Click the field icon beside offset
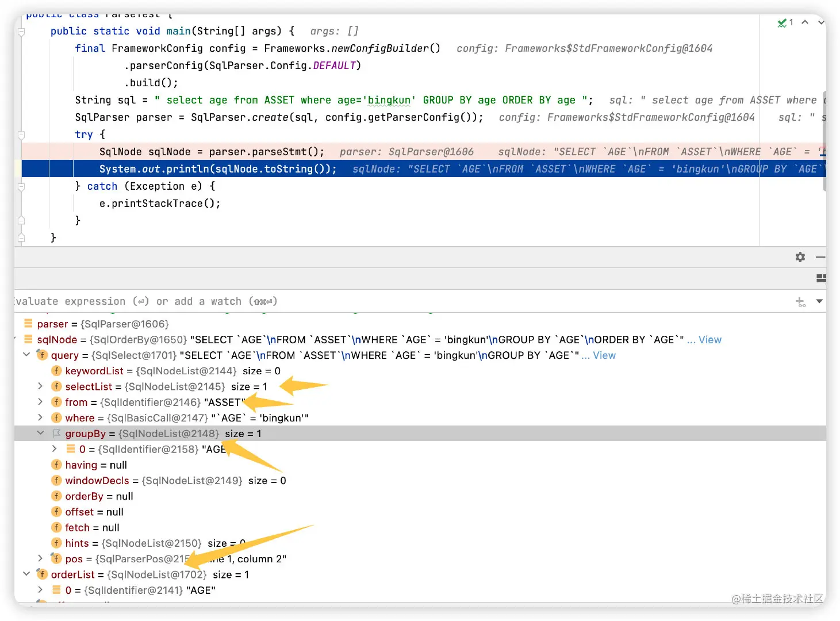The width and height of the screenshot is (840, 621). tap(56, 512)
